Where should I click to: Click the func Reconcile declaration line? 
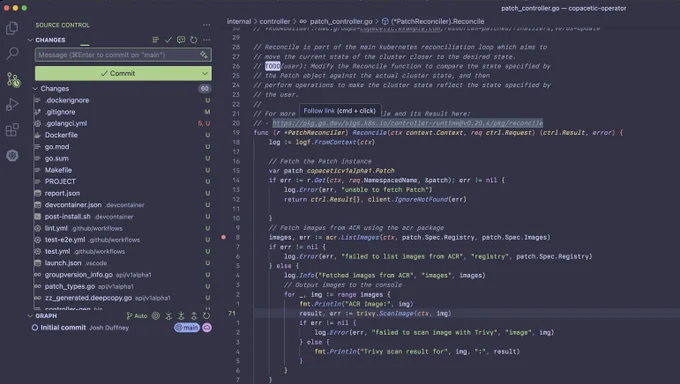click(x=438, y=133)
